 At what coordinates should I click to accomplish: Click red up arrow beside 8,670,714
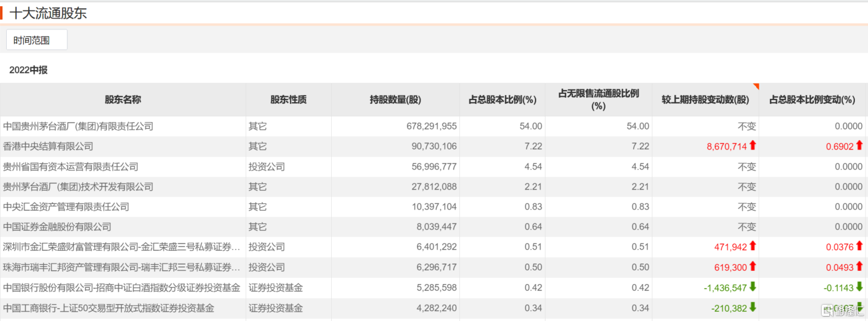pyautogui.click(x=752, y=146)
